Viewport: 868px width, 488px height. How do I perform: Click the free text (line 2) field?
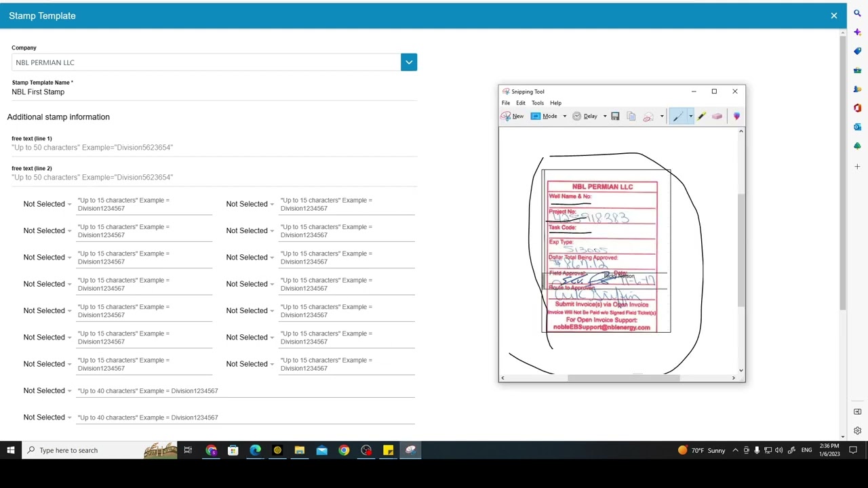(214, 177)
